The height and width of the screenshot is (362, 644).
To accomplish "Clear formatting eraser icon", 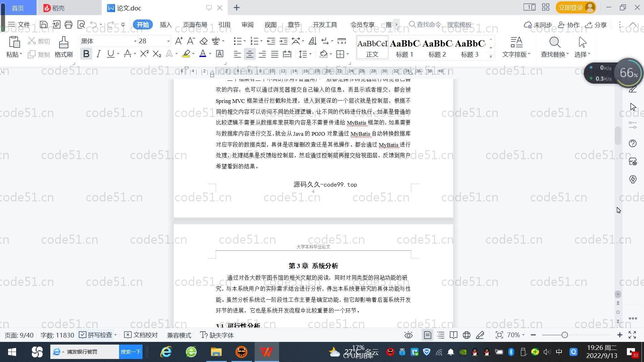I will 204,41.
